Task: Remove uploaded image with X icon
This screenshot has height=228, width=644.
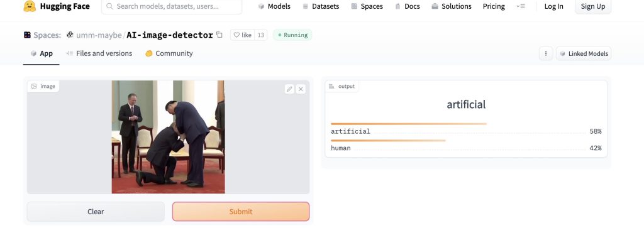Action: click(301, 89)
